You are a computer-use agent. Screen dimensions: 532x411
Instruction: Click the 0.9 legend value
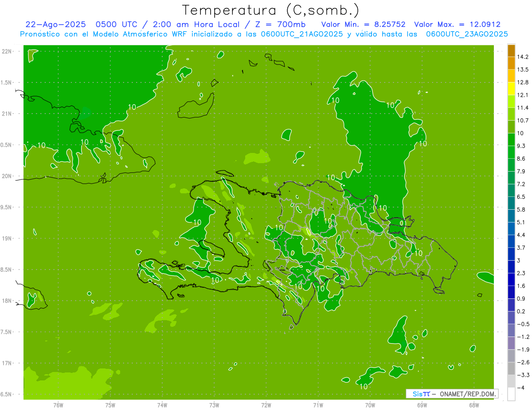point(521,299)
